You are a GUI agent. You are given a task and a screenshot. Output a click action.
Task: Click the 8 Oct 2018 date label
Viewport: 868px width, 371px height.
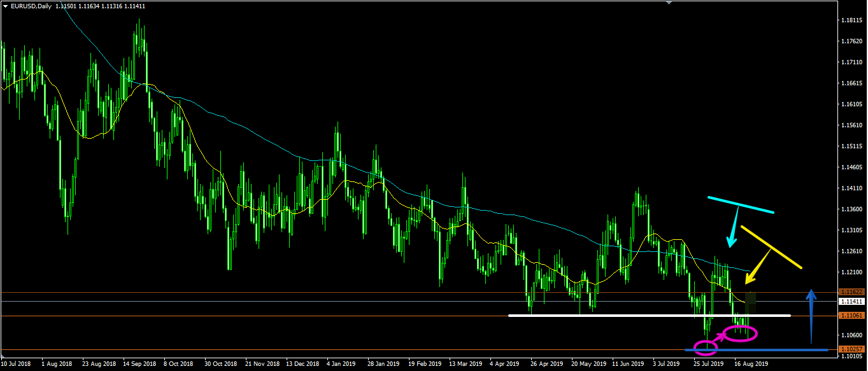click(180, 365)
